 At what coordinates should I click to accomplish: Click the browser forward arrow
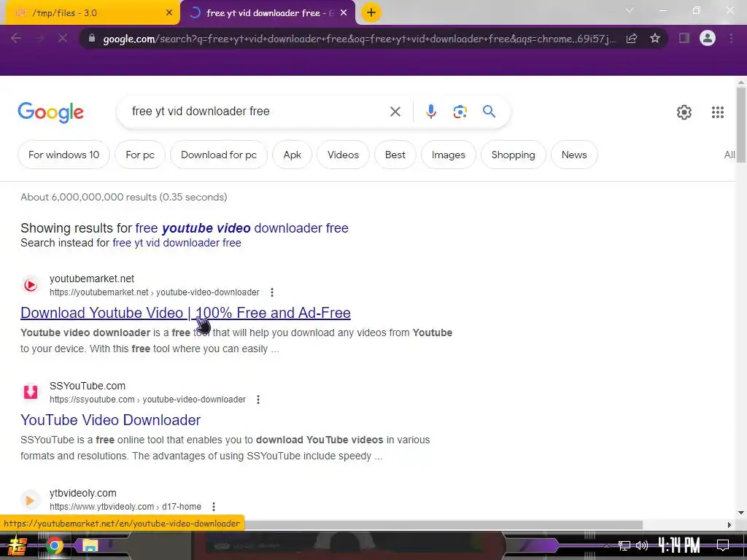tap(39, 38)
